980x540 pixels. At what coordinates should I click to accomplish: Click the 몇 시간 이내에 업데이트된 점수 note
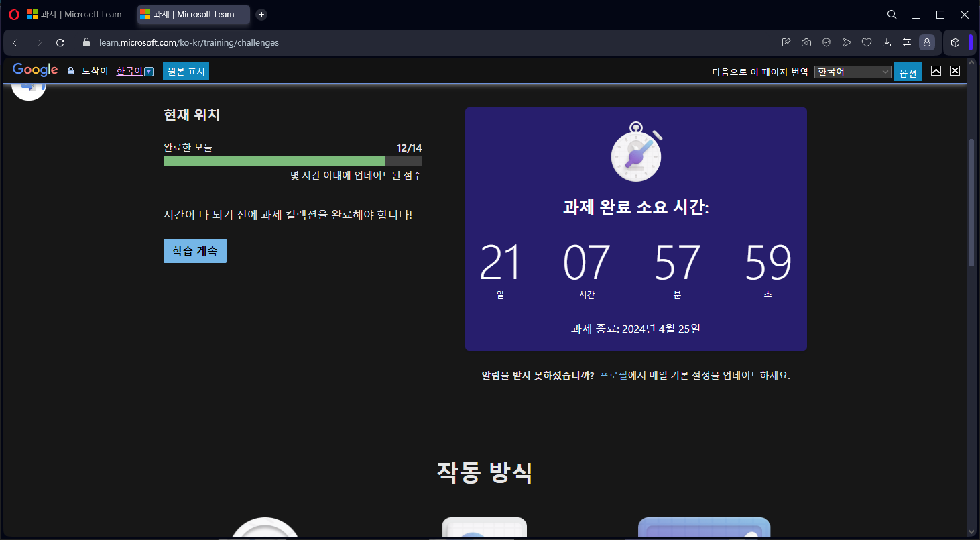[356, 175]
